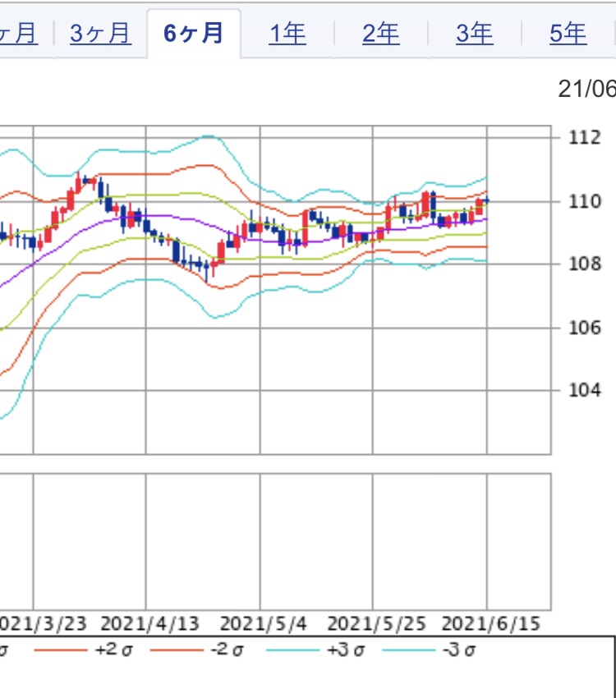Click the 2021/5/25 date axis label
The height and width of the screenshot is (698, 616).
click(376, 623)
